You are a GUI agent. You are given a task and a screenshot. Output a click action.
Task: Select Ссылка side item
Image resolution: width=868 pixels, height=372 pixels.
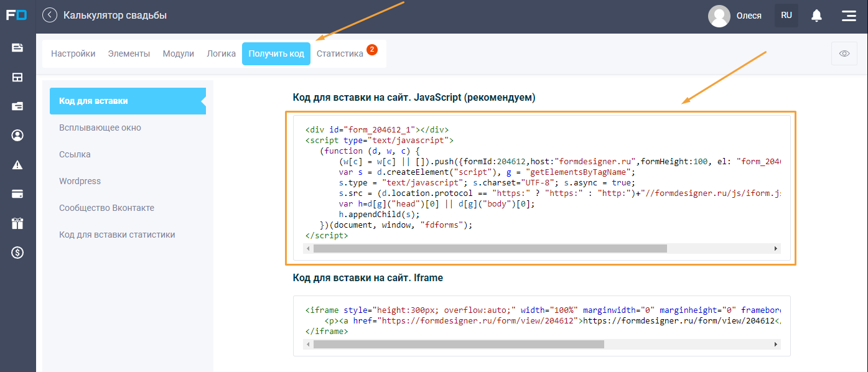click(x=75, y=154)
